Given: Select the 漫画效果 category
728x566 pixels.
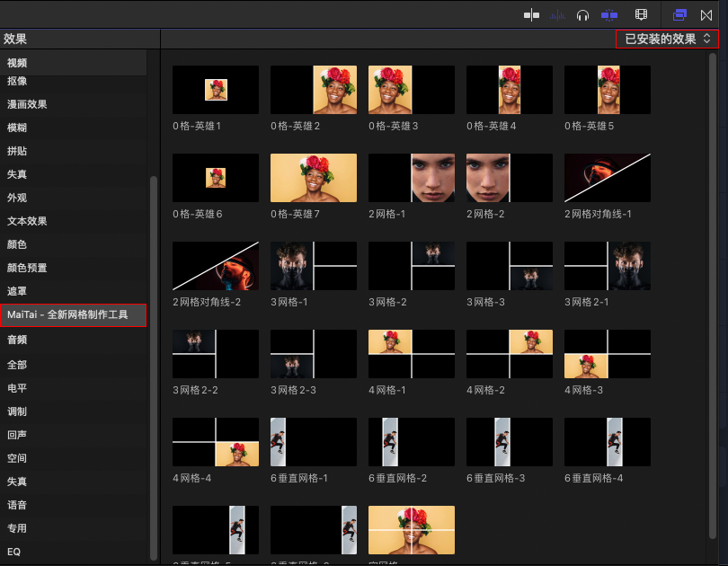Looking at the screenshot, I should pos(74,104).
